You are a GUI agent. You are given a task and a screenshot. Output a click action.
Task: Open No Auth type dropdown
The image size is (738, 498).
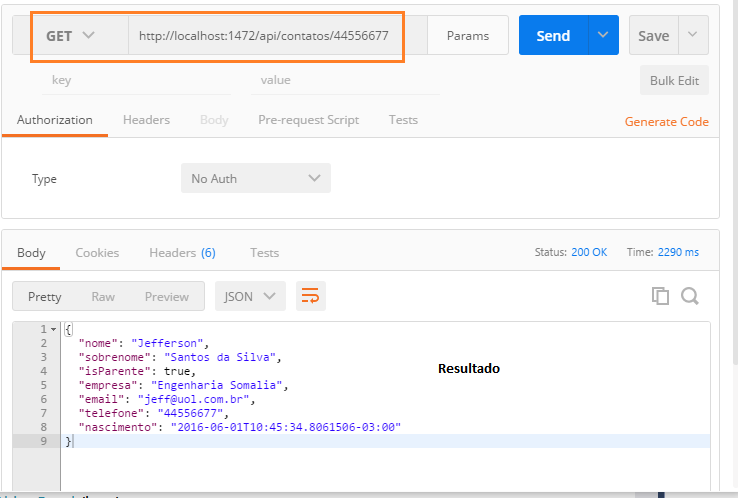256,178
